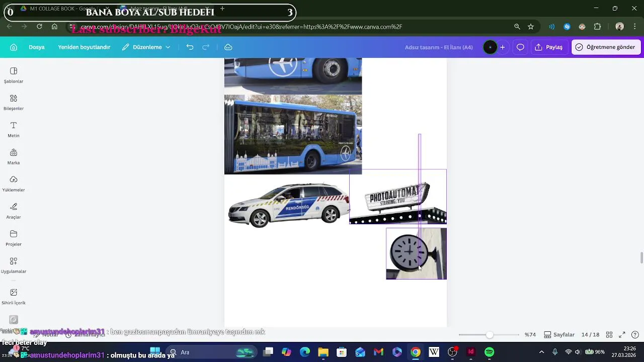The height and width of the screenshot is (362, 644).
Task: Open the Sayfalar pages panel
Action: [559, 335]
